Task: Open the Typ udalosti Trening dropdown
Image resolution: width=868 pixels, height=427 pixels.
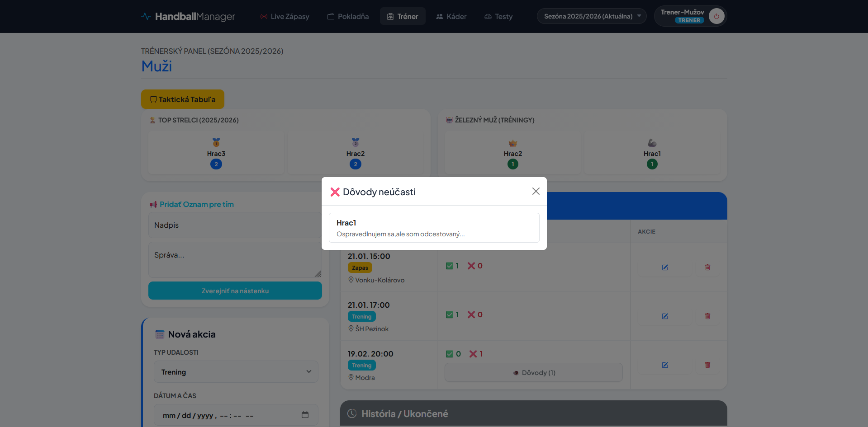Action: (236, 372)
